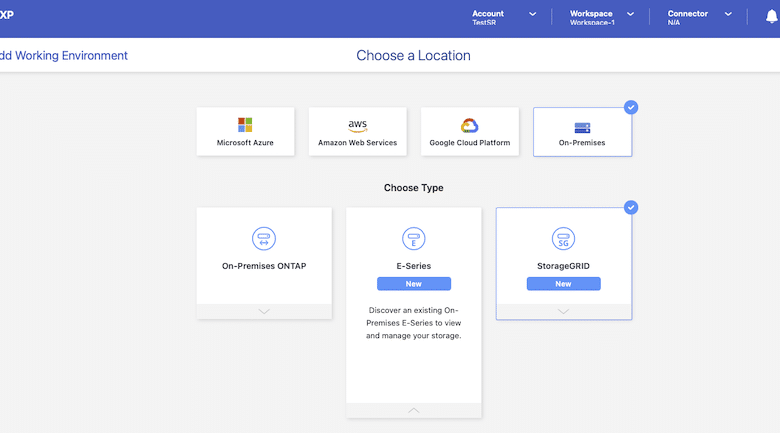Image resolution: width=780 pixels, height=433 pixels.
Task: Collapse the E-Series card description
Action: 413,411
